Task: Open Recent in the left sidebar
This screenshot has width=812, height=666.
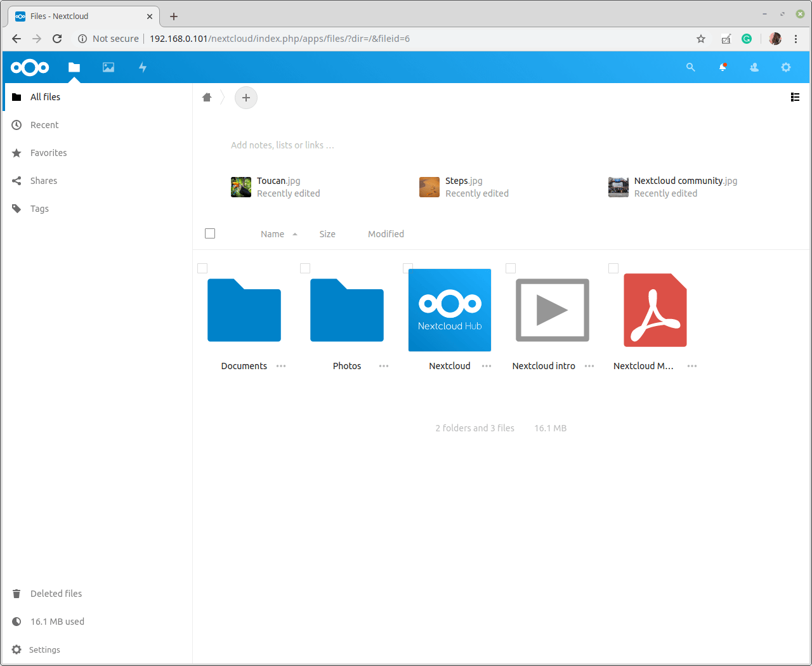Action: [x=44, y=125]
